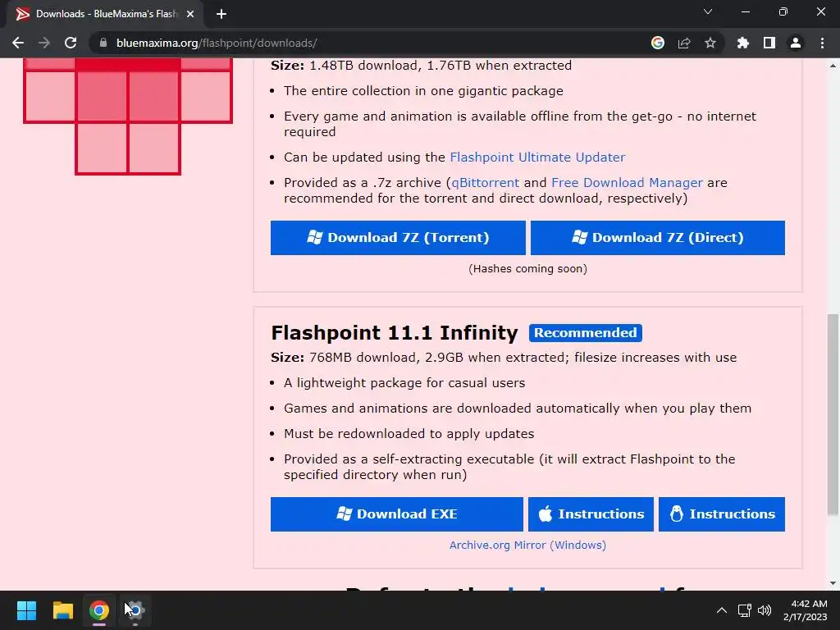The image size is (840, 630).
Task: Click the browser forward arrow
Action: point(44,43)
